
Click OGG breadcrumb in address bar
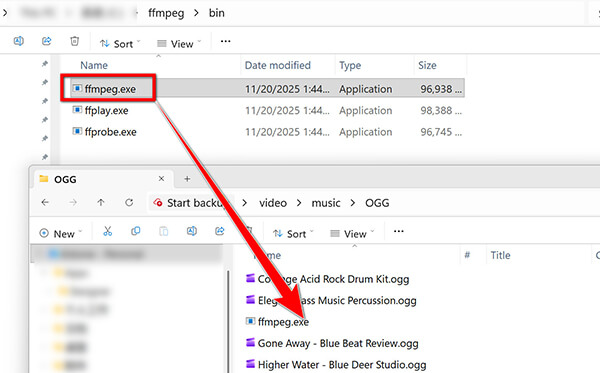pos(377,203)
